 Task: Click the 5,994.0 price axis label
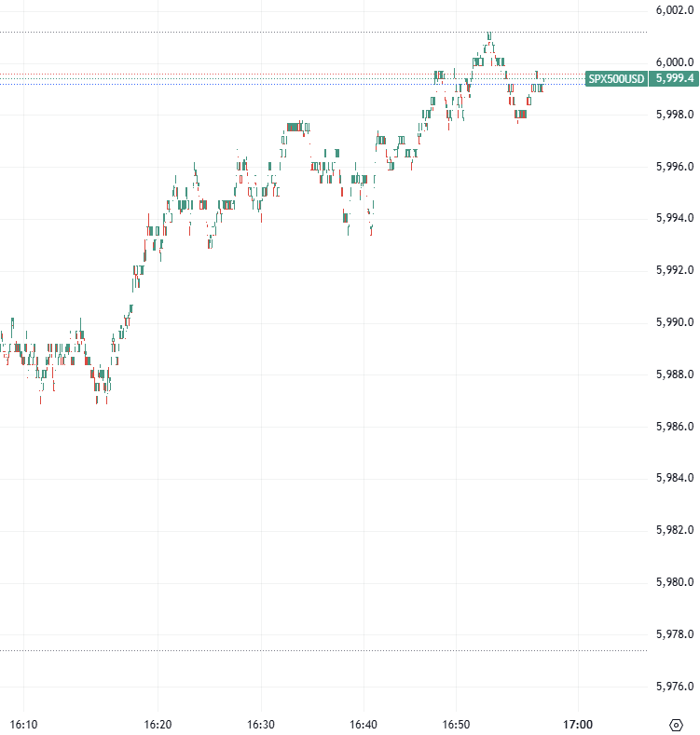675,218
